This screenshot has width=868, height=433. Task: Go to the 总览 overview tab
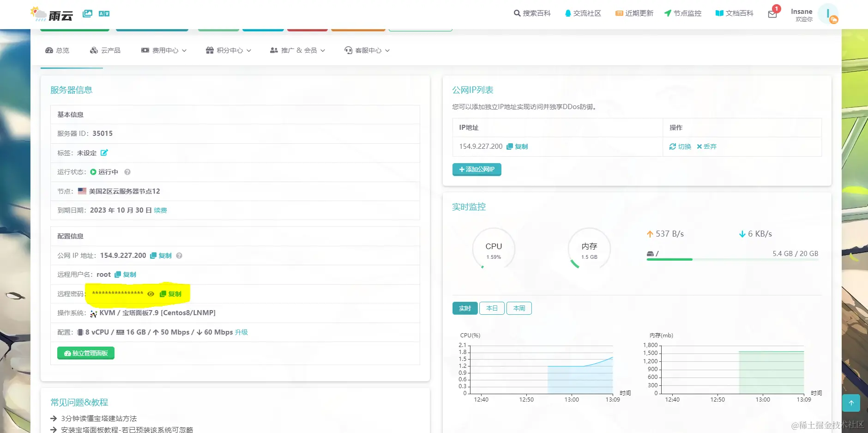(x=57, y=50)
